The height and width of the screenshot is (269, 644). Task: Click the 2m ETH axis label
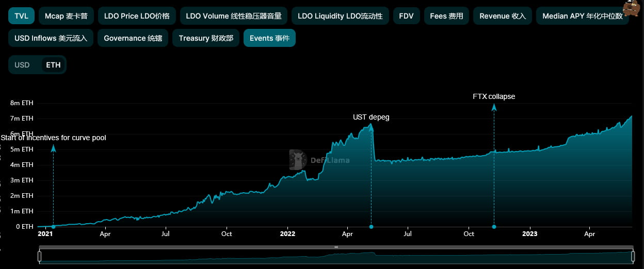(x=22, y=196)
